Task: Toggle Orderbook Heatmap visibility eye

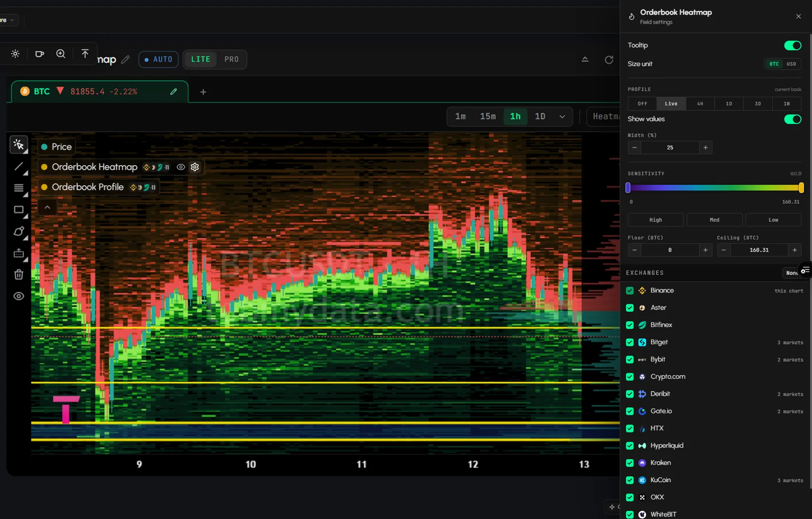Action: coord(181,167)
